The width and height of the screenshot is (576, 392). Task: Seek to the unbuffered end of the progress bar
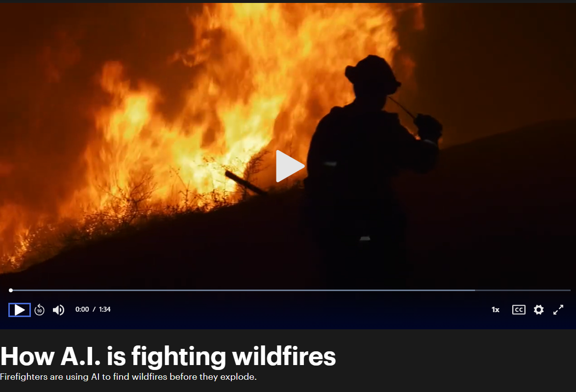click(x=569, y=291)
